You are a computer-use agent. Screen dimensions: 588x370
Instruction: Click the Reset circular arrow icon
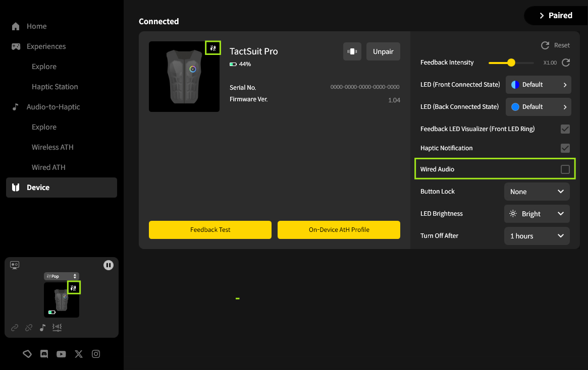click(x=545, y=45)
